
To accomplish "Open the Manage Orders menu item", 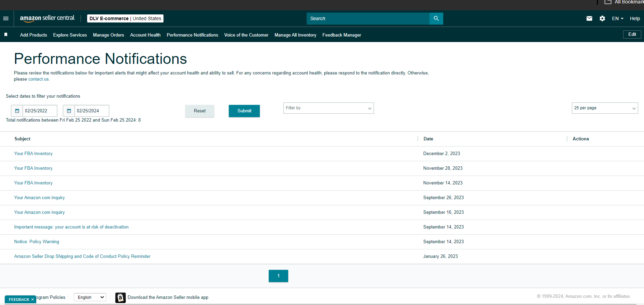I will coord(108,35).
